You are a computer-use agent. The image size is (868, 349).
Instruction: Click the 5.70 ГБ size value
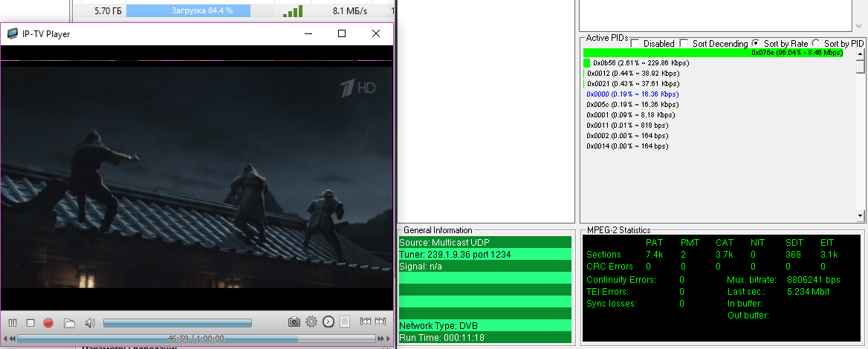(x=108, y=10)
